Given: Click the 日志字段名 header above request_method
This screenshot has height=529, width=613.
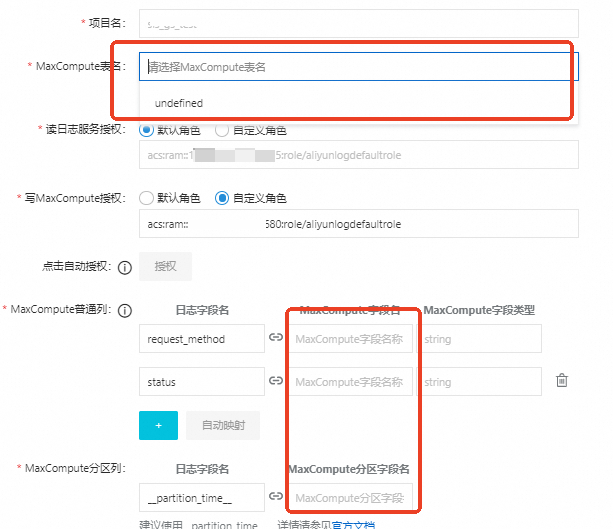Looking at the screenshot, I should pyautogui.click(x=202, y=310).
